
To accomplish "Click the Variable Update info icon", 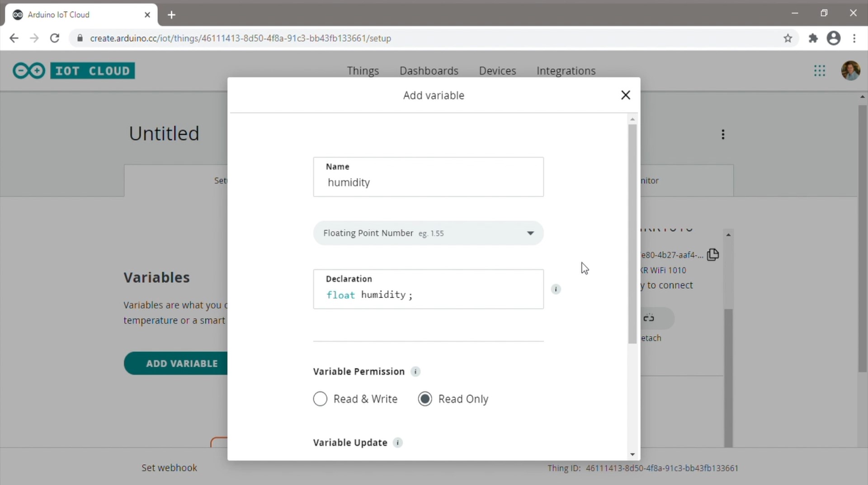I will click(397, 442).
